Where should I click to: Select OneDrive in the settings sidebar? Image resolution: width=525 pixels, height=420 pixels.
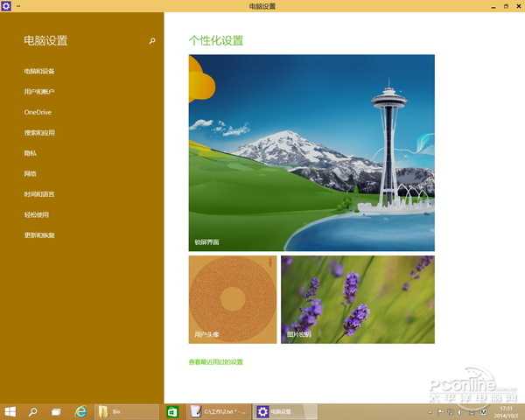38,112
